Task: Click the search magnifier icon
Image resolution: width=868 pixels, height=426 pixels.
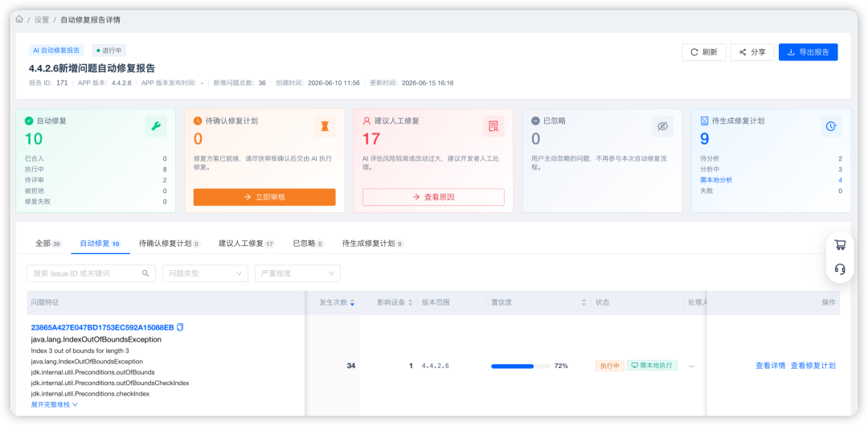Action: [145, 273]
